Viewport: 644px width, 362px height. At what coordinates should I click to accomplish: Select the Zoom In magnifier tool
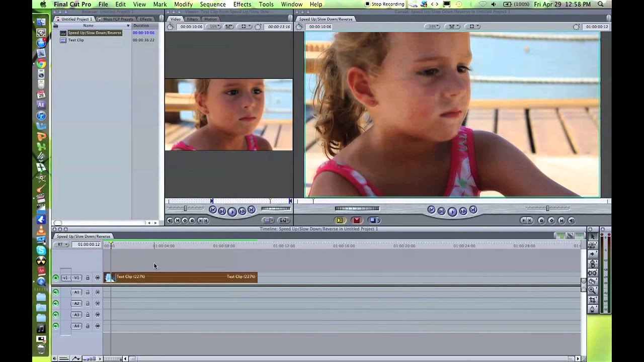click(593, 290)
